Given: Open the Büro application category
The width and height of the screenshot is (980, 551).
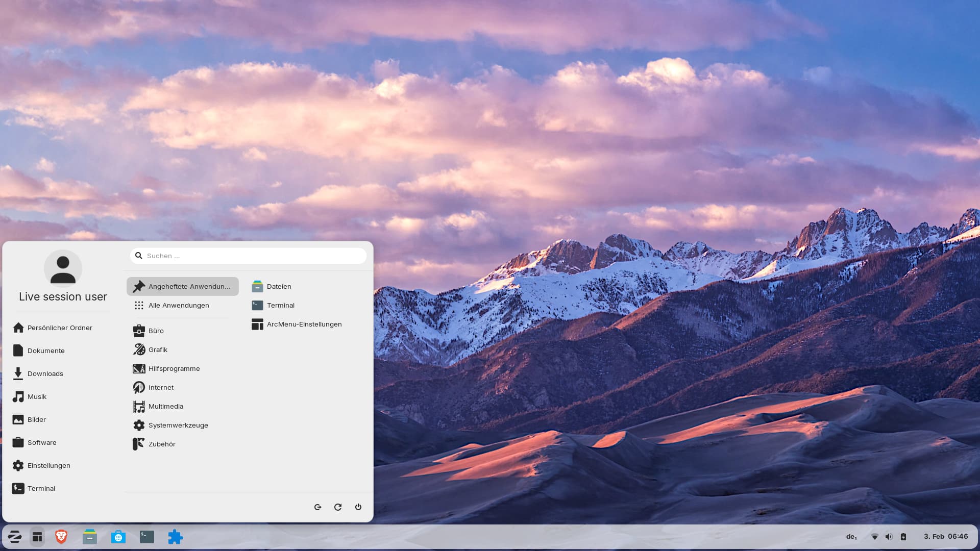Looking at the screenshot, I should (156, 331).
